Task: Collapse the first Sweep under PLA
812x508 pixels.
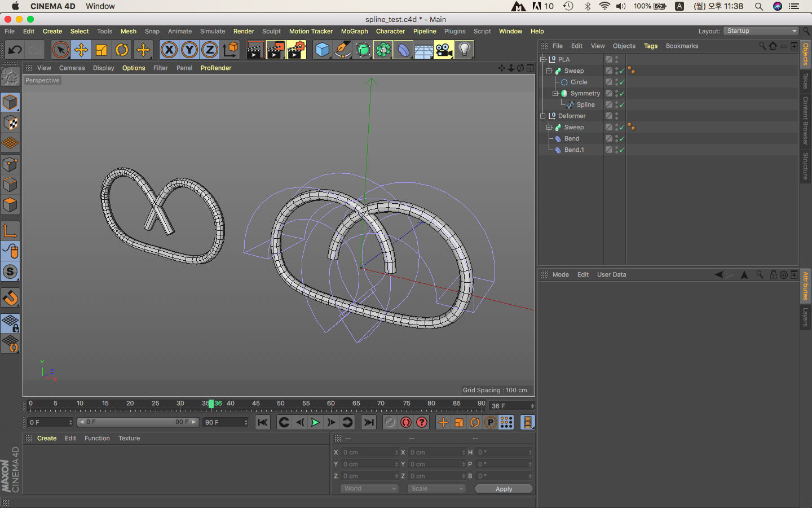Action: [x=549, y=71]
